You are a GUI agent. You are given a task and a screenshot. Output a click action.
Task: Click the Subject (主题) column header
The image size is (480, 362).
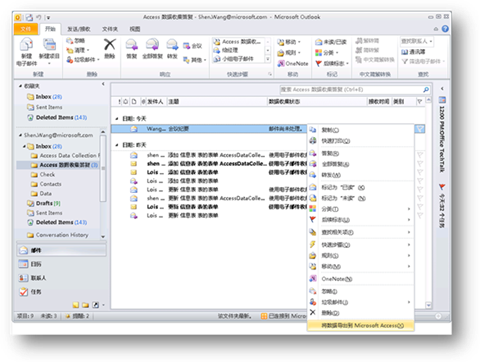coord(217,101)
